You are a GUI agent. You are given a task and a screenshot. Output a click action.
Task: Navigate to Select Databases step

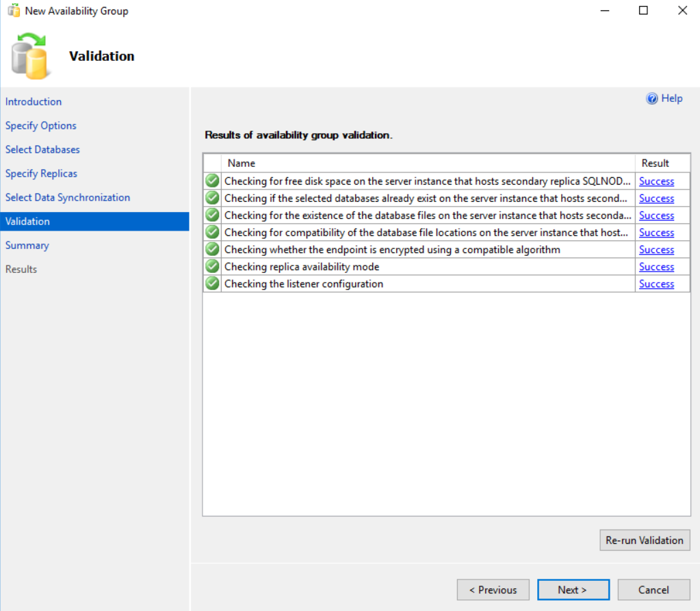tap(42, 149)
